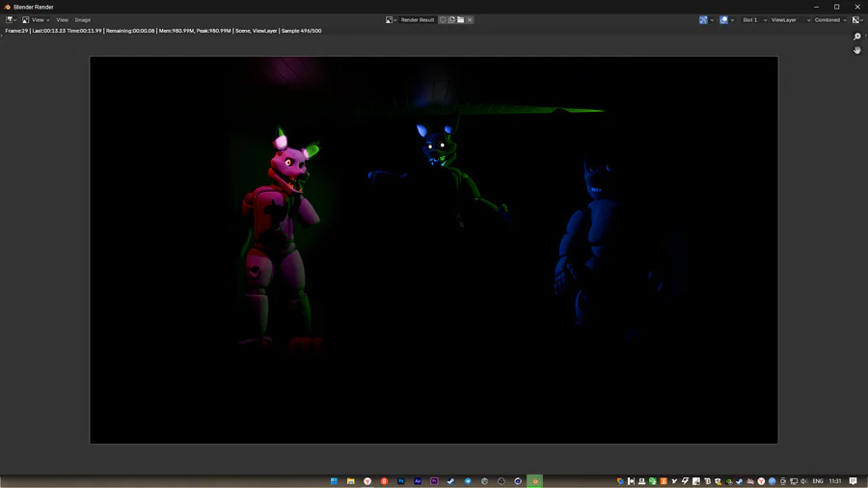868x488 pixels.
Task: Click the rendered image preview
Action: pos(433,250)
